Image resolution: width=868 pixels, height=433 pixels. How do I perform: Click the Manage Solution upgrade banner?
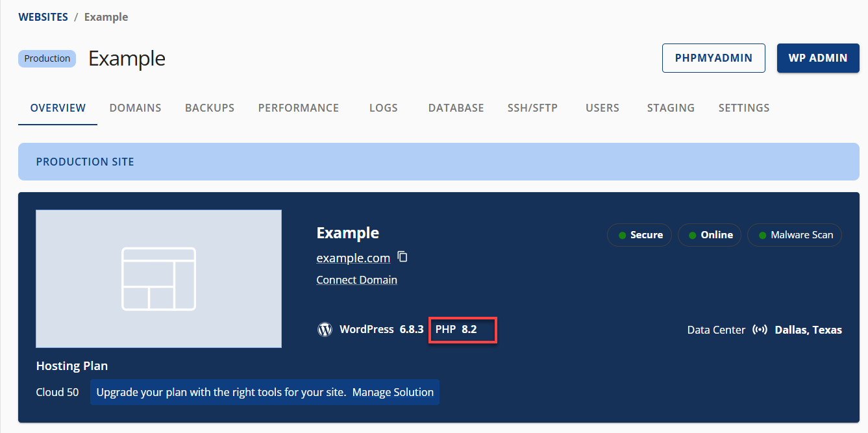click(x=393, y=392)
